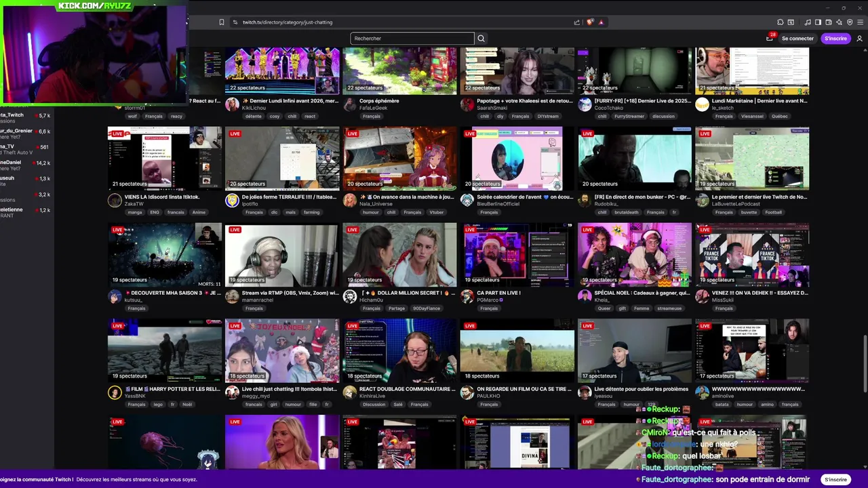
Task: Open stream 'VIENS LA !discord !insta !tiktok.'
Action: pyautogui.click(x=162, y=197)
